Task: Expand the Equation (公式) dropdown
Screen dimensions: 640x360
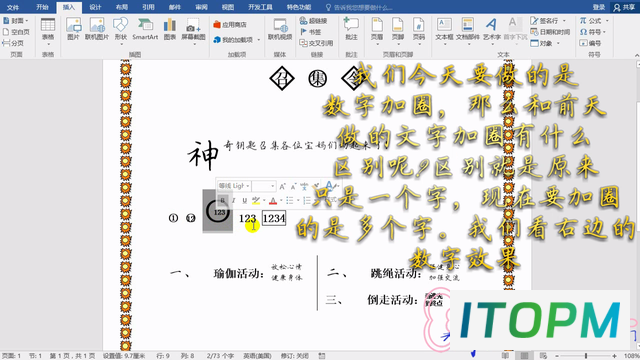Action: (x=607, y=21)
